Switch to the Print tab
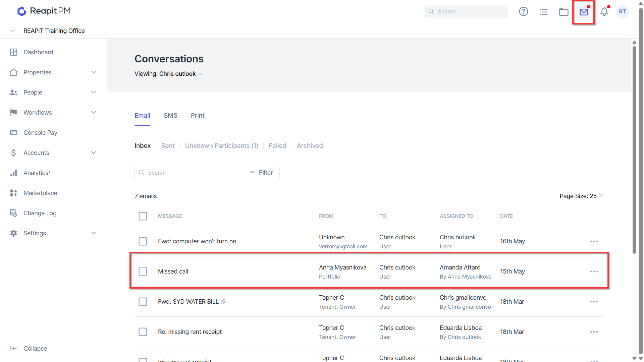644x362 pixels. click(x=198, y=116)
